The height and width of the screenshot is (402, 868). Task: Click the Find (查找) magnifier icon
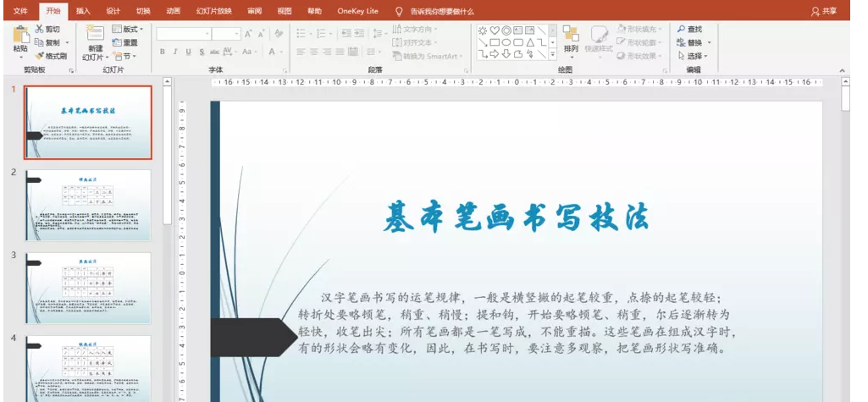(682, 29)
